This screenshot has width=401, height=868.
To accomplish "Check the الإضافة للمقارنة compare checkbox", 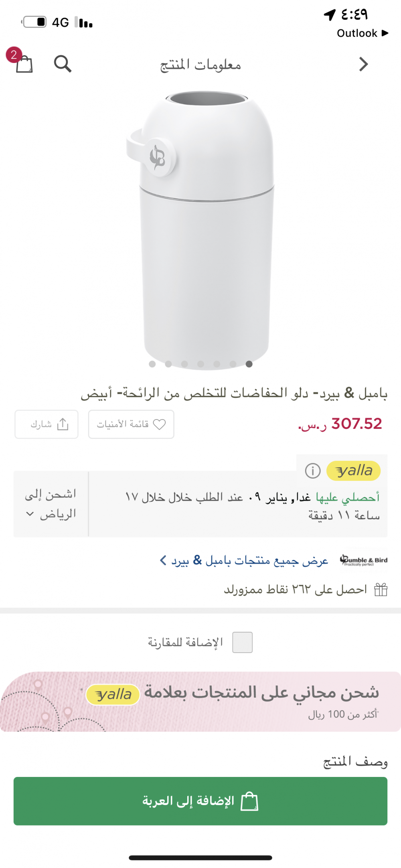I will click(242, 642).
